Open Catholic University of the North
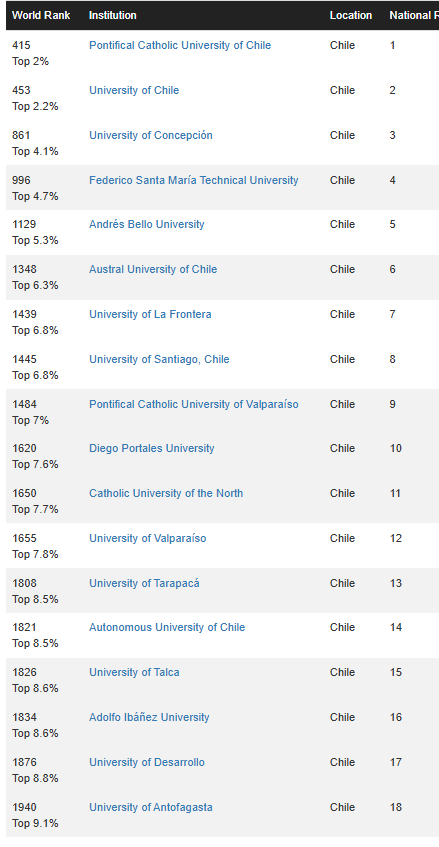Viewport: 439px width, 847px height. click(x=166, y=493)
